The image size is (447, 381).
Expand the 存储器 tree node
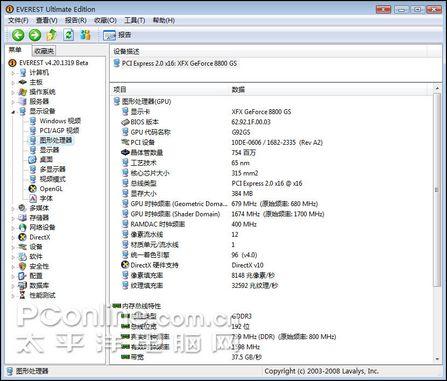click(13, 218)
